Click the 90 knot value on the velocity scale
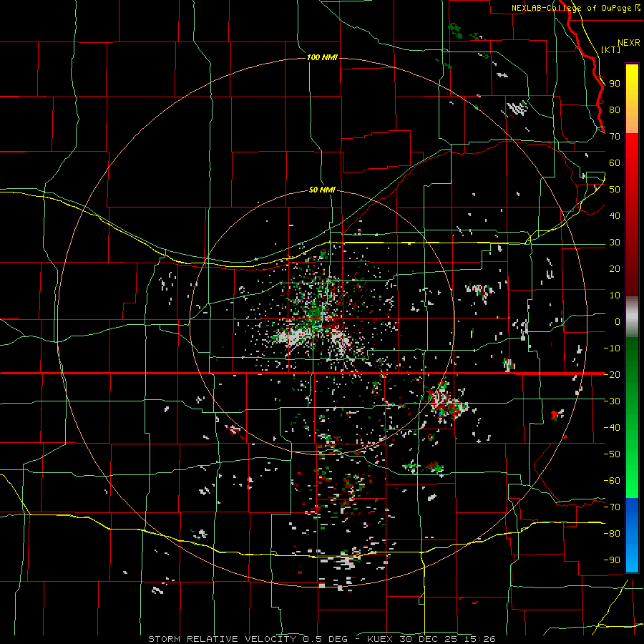The width and height of the screenshot is (644, 644). [x=615, y=84]
